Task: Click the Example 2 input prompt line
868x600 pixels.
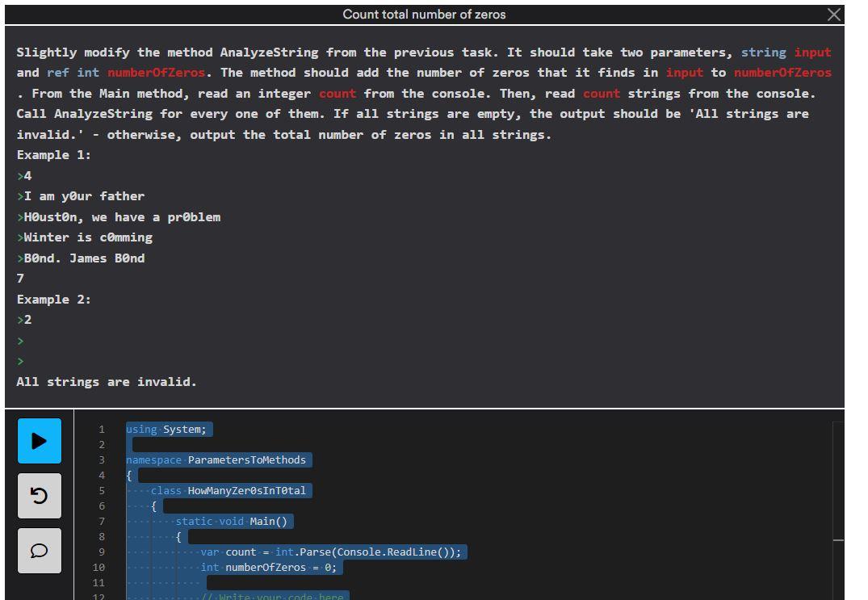Action: (20, 319)
